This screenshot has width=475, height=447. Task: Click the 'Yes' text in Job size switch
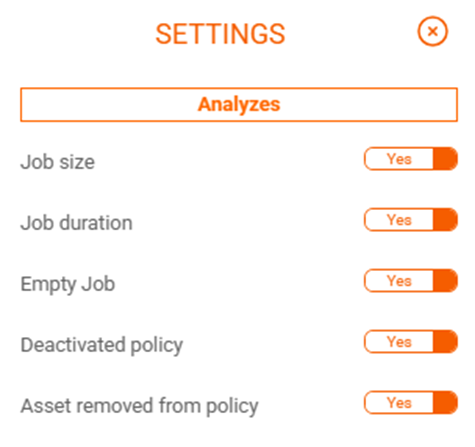pyautogui.click(x=399, y=159)
